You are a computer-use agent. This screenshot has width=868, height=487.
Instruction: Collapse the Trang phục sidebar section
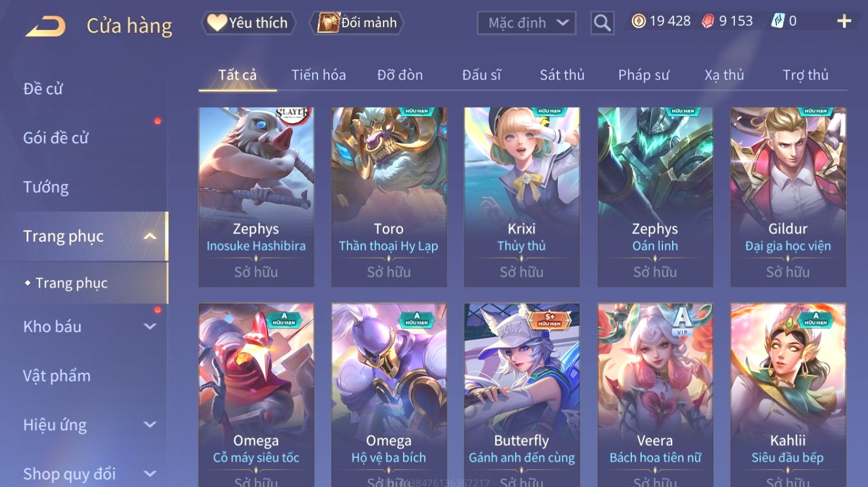tap(150, 237)
